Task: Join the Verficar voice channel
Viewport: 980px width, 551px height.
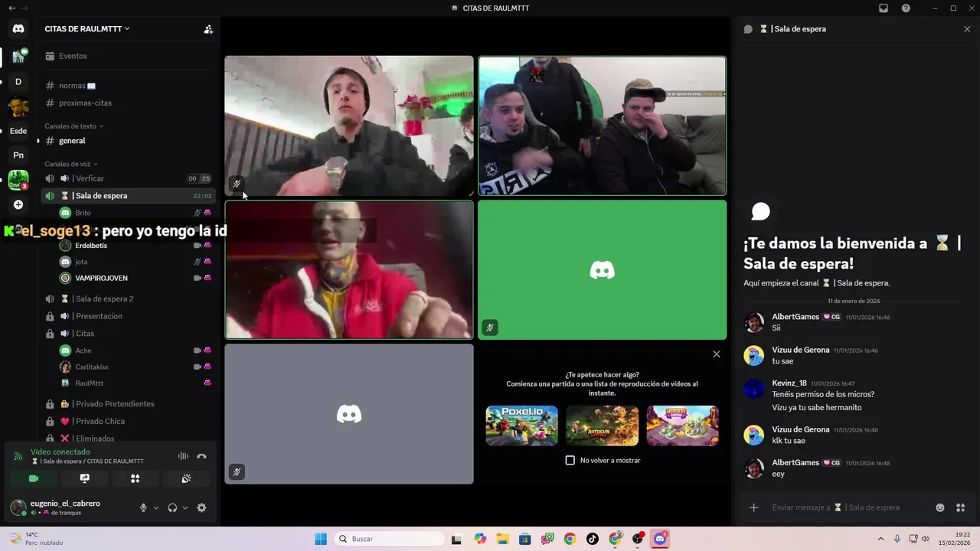Action: (x=127, y=178)
